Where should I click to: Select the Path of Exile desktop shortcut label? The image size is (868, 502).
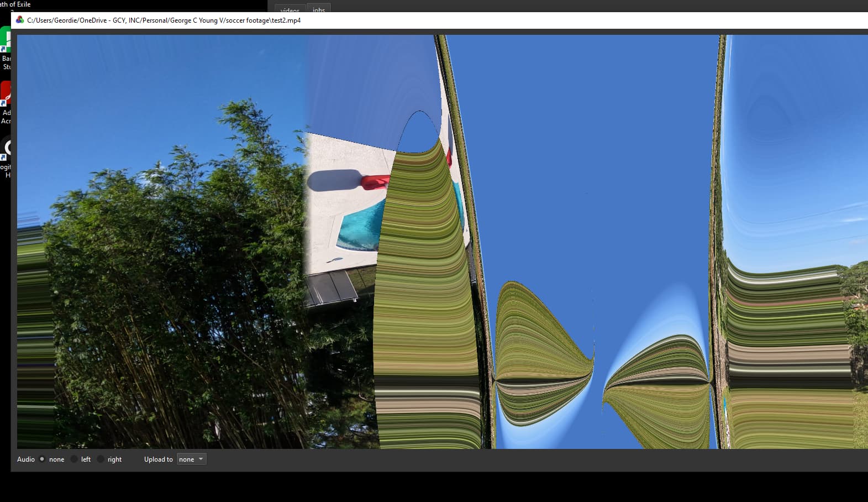coord(15,4)
